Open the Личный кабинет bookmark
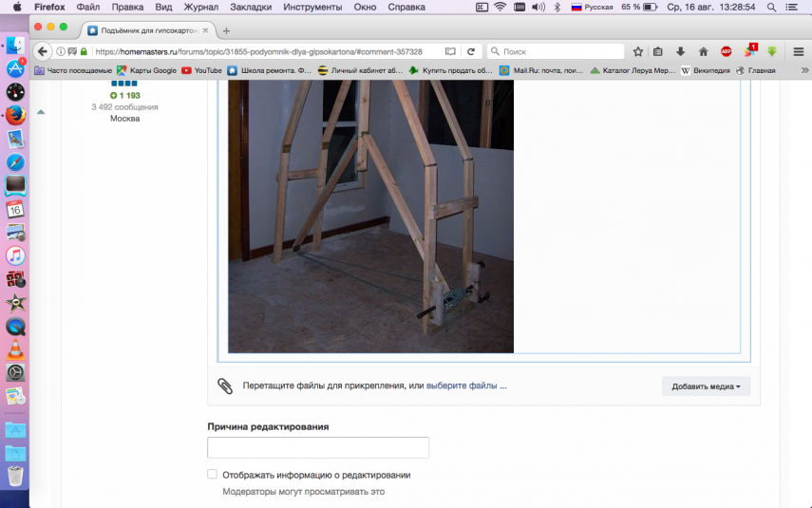The height and width of the screenshot is (508, 812). point(361,70)
